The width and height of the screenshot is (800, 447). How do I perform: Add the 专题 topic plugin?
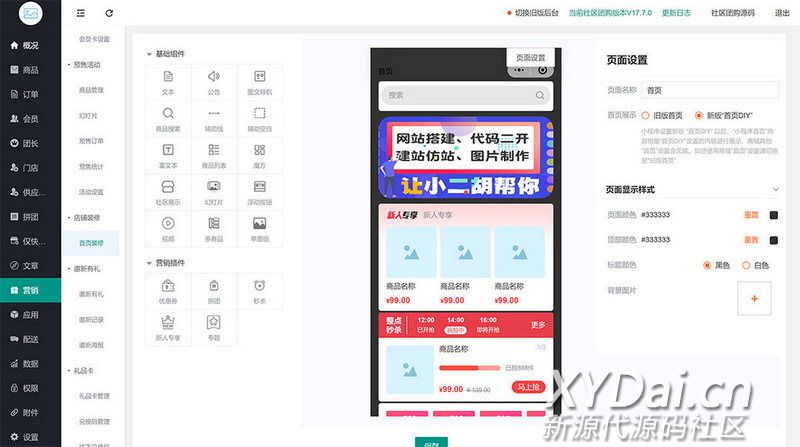coord(214,329)
